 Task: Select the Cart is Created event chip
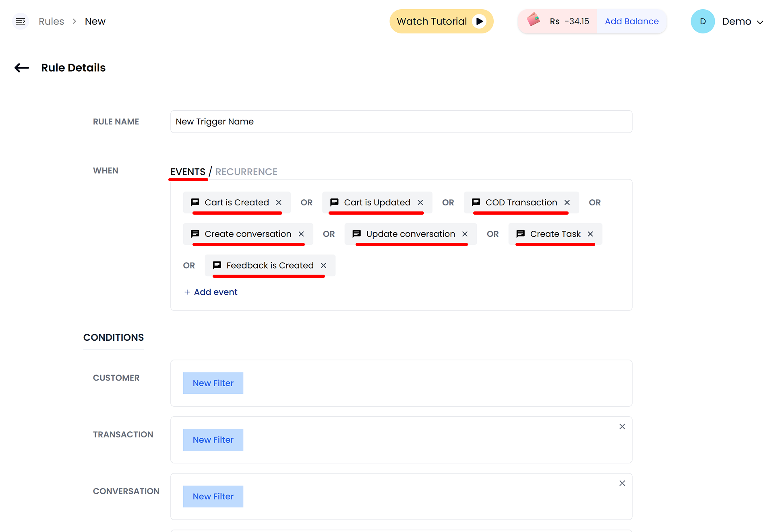tap(237, 203)
